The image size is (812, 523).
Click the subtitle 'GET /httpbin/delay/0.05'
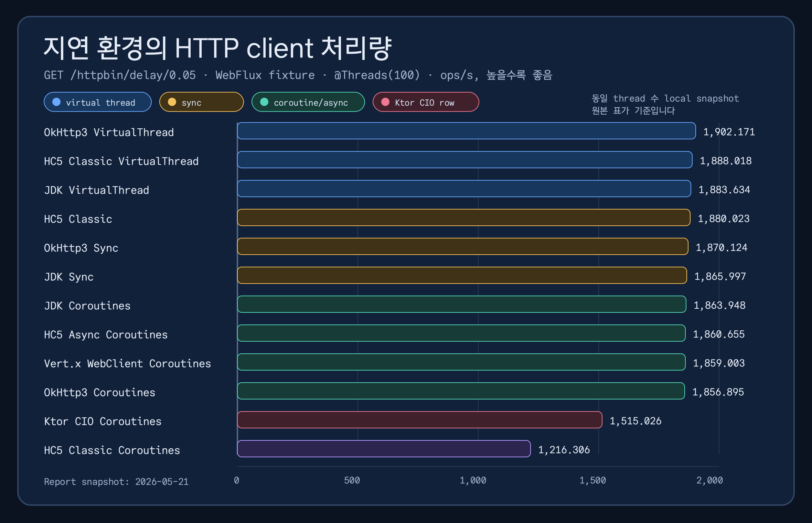pos(120,75)
